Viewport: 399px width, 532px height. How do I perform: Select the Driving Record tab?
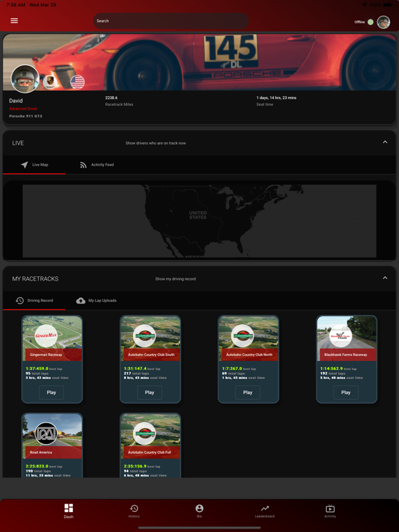34,301
